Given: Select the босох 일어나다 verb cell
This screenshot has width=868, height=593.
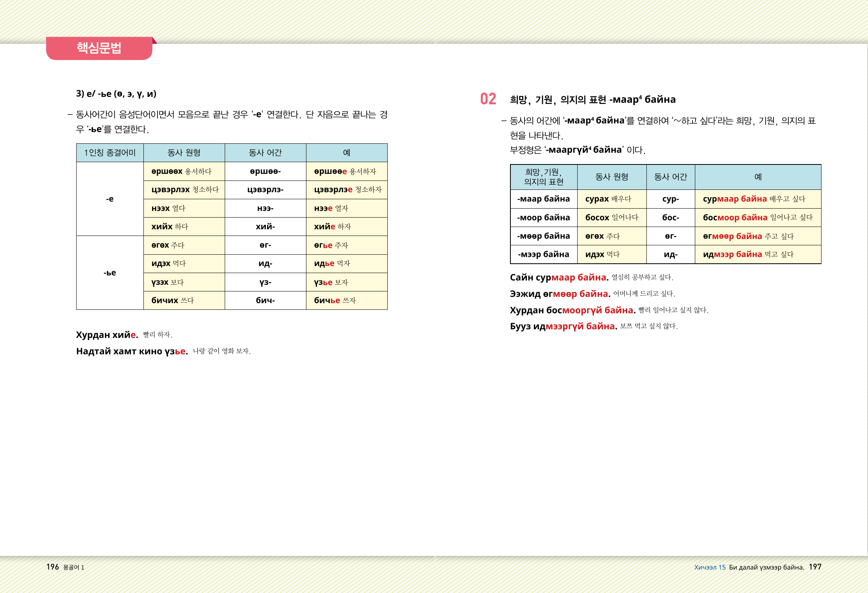Looking at the screenshot, I should [x=611, y=218].
